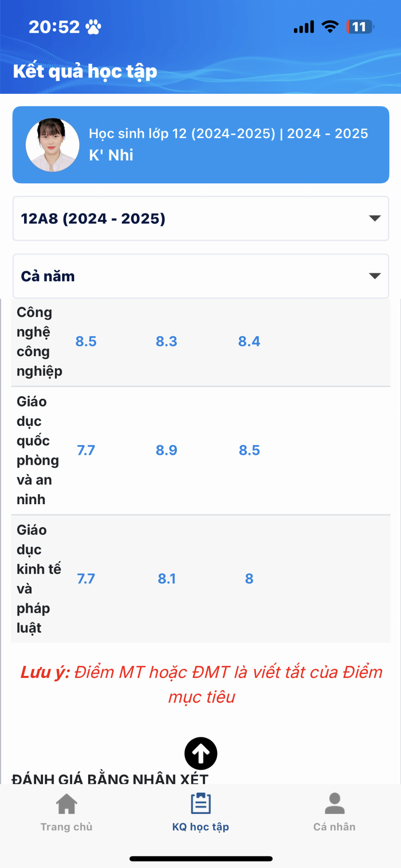The image size is (401, 868).
Task: Select the Giáo dục kinh tế và pháp luật row
Action: click(200, 579)
